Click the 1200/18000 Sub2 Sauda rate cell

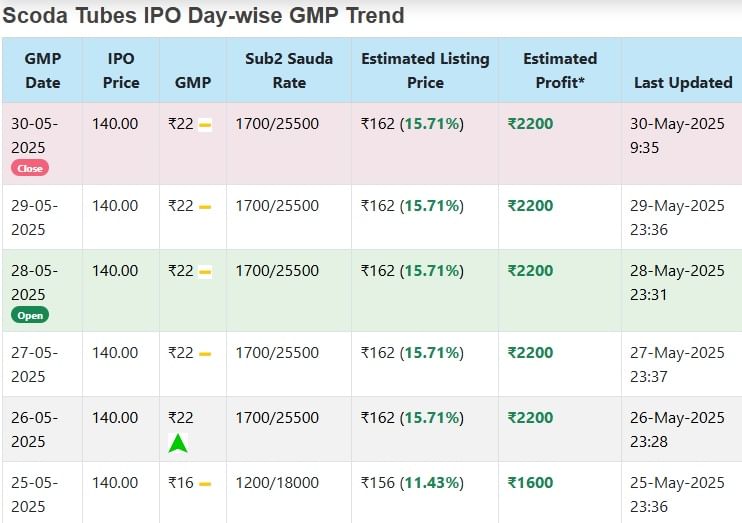(x=277, y=483)
